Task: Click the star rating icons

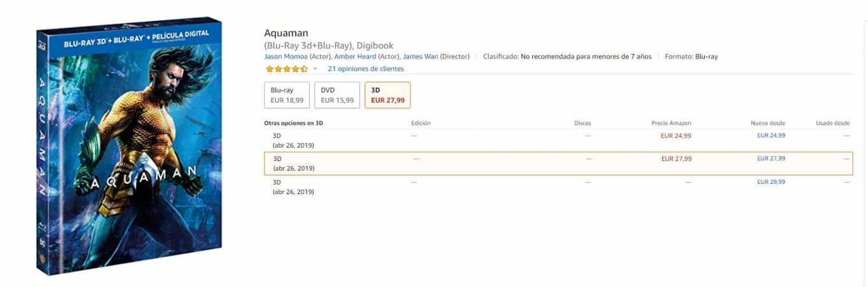Action: (286, 69)
